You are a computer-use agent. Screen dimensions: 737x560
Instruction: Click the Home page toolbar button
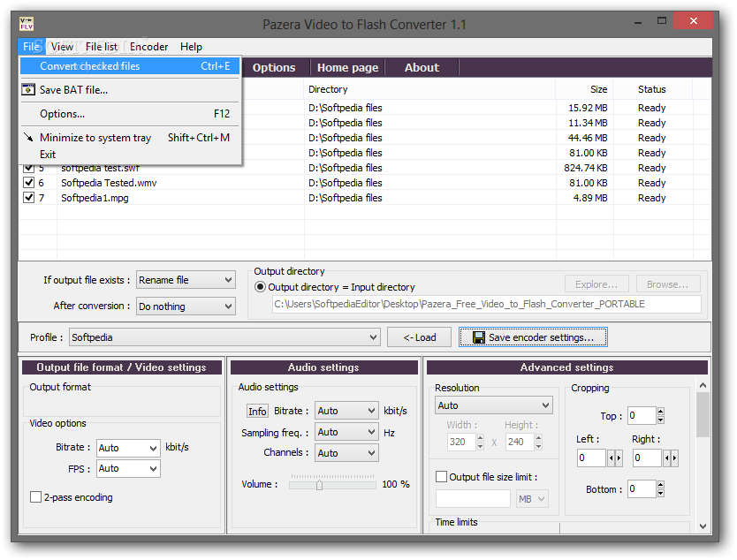click(347, 68)
